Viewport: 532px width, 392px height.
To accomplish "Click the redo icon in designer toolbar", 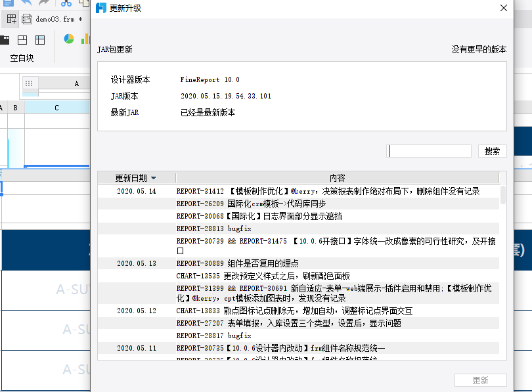I will point(45,3).
